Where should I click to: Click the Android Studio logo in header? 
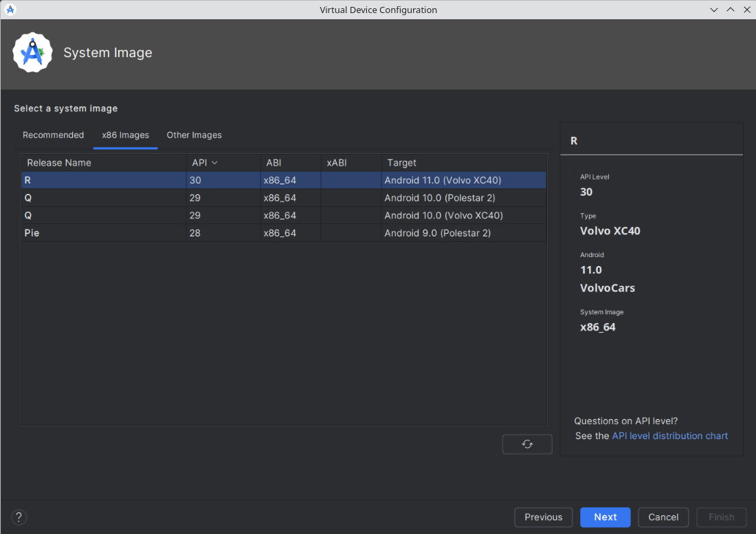click(x=32, y=52)
